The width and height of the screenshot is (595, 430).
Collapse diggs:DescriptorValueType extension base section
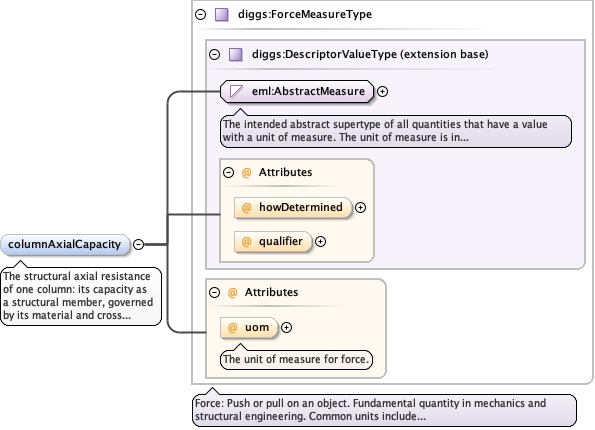(214, 54)
